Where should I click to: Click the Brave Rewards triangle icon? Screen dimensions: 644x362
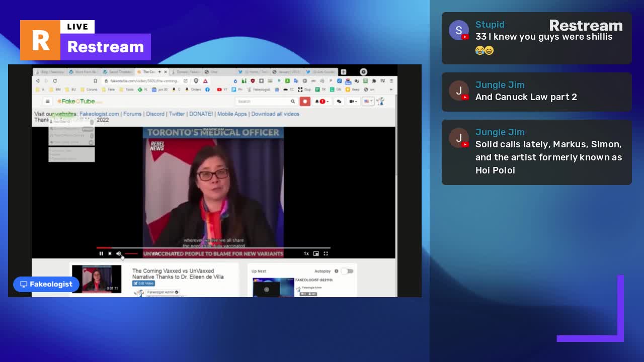point(205,81)
